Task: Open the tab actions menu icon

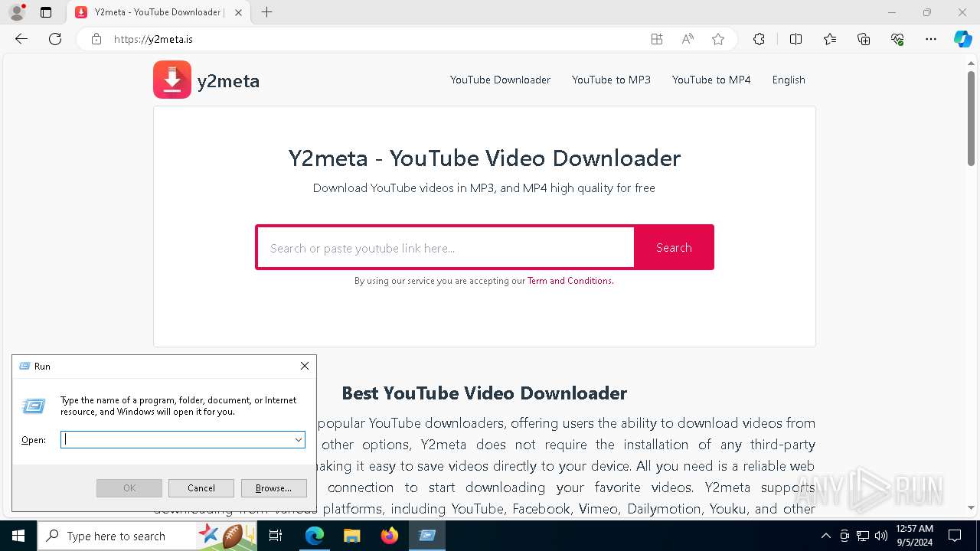Action: (46, 12)
